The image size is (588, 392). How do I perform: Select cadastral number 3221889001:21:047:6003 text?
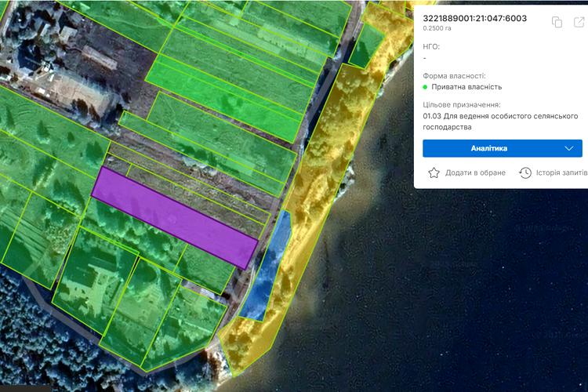click(x=475, y=18)
